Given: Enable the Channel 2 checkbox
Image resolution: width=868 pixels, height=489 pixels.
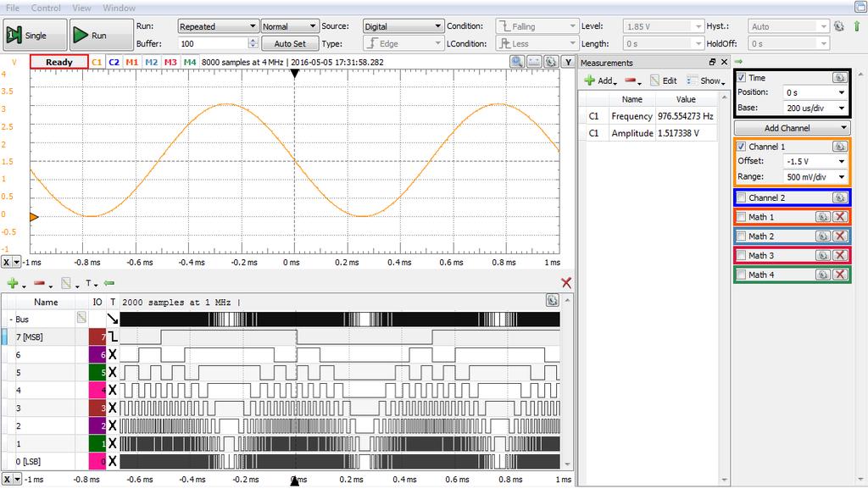Looking at the screenshot, I should coord(742,197).
